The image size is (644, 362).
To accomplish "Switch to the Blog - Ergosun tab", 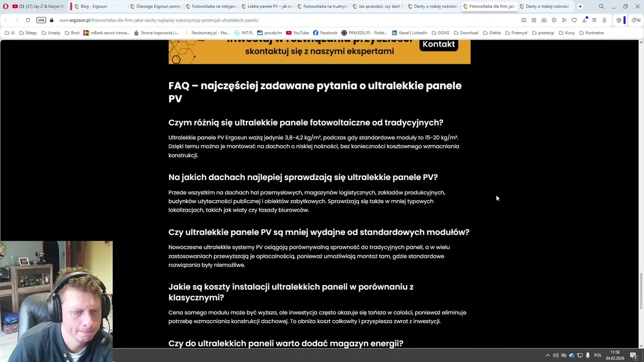I will [98, 7].
